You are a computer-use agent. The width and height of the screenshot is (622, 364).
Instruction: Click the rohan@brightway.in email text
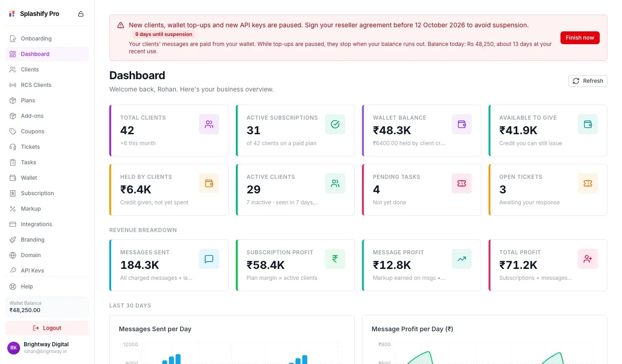[44, 352]
